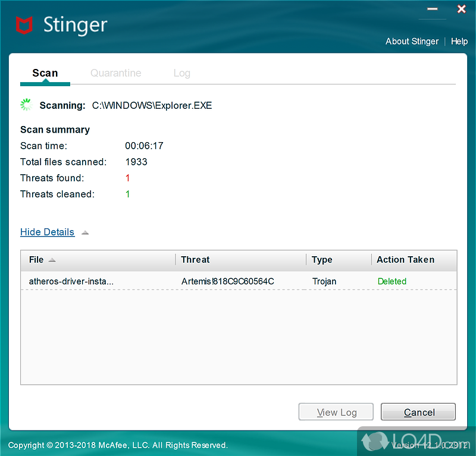Viewport: 476px width, 456px height.
Task: Click the total files scanned value 1933
Action: click(x=136, y=162)
